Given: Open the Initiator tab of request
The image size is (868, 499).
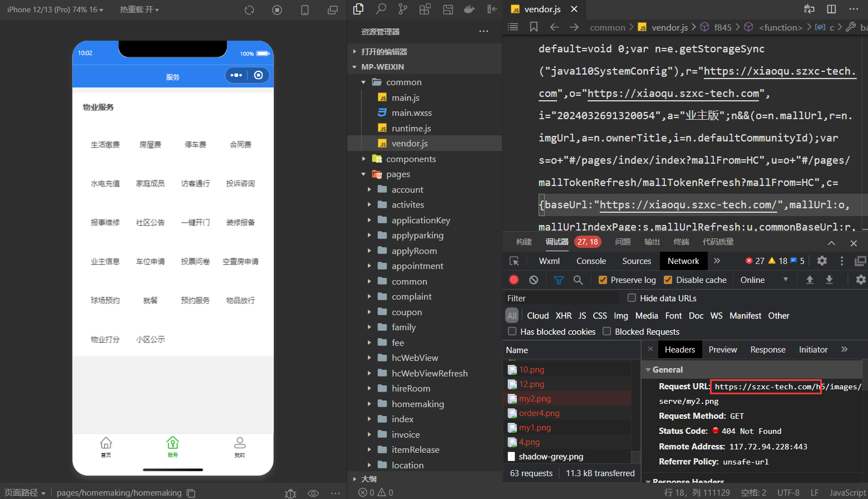Looking at the screenshot, I should point(813,349).
